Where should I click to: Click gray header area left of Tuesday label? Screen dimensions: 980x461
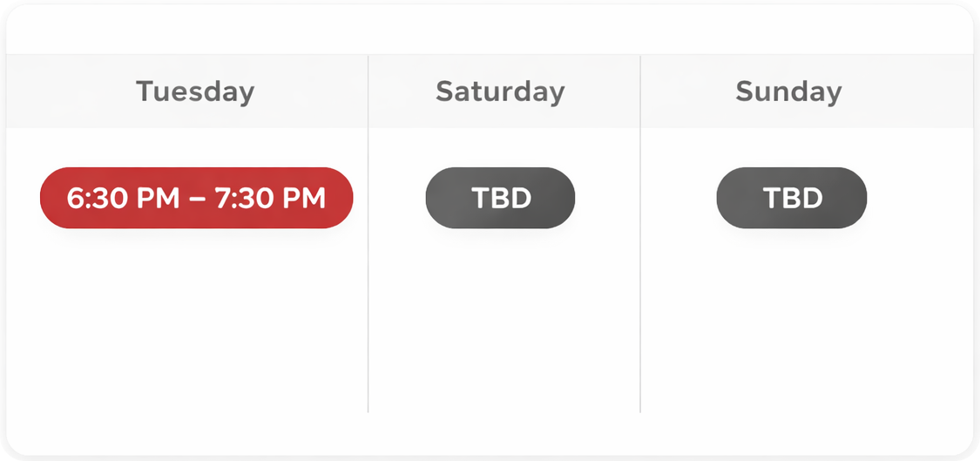coord(70,92)
